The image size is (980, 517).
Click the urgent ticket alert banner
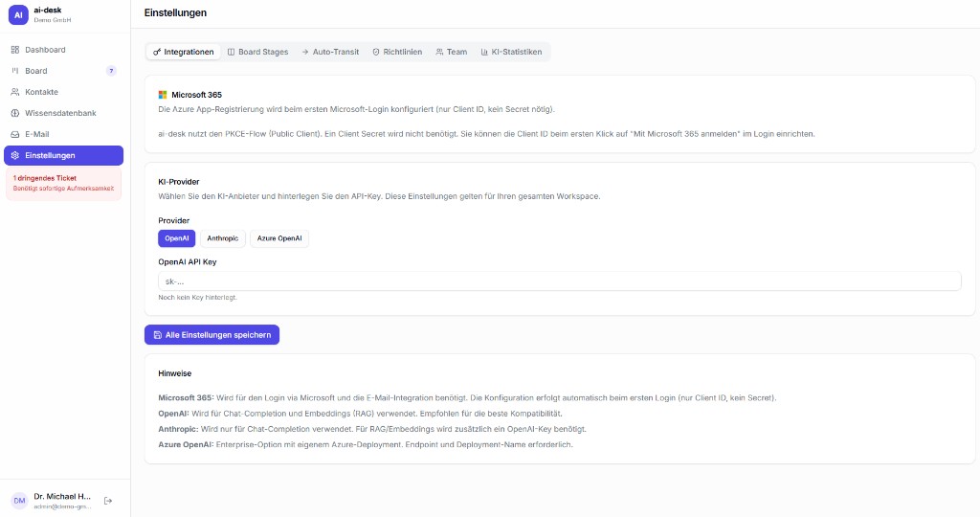[x=63, y=184]
